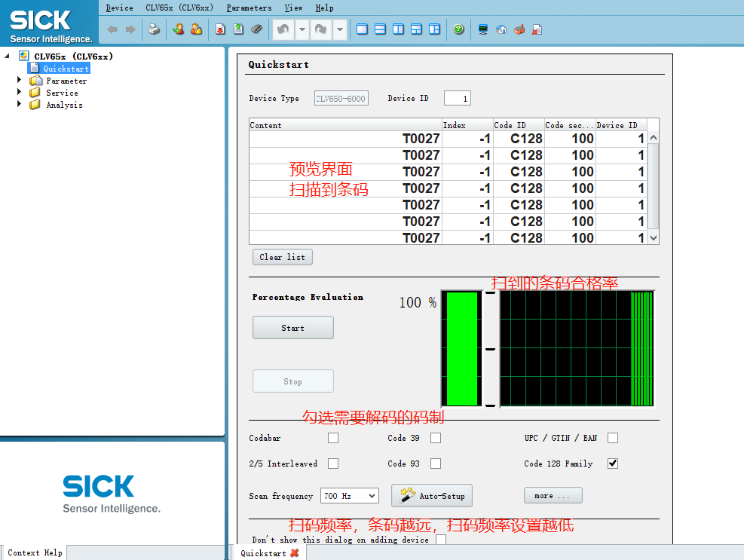The height and width of the screenshot is (560, 744).
Task: Expand the Parameter tree node
Action: coord(19,80)
